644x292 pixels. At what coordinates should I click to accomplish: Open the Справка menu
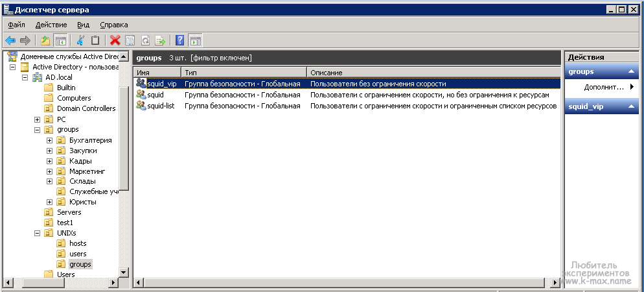pos(114,25)
